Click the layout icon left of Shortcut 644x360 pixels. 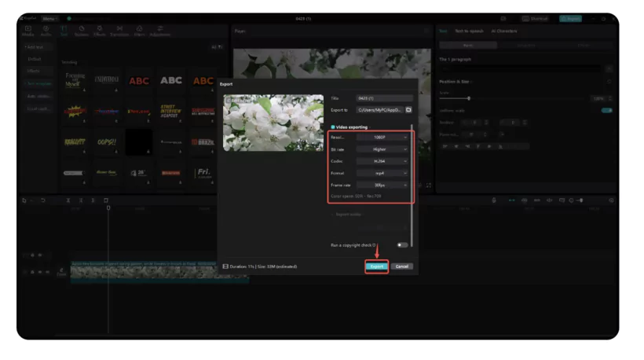point(503,19)
